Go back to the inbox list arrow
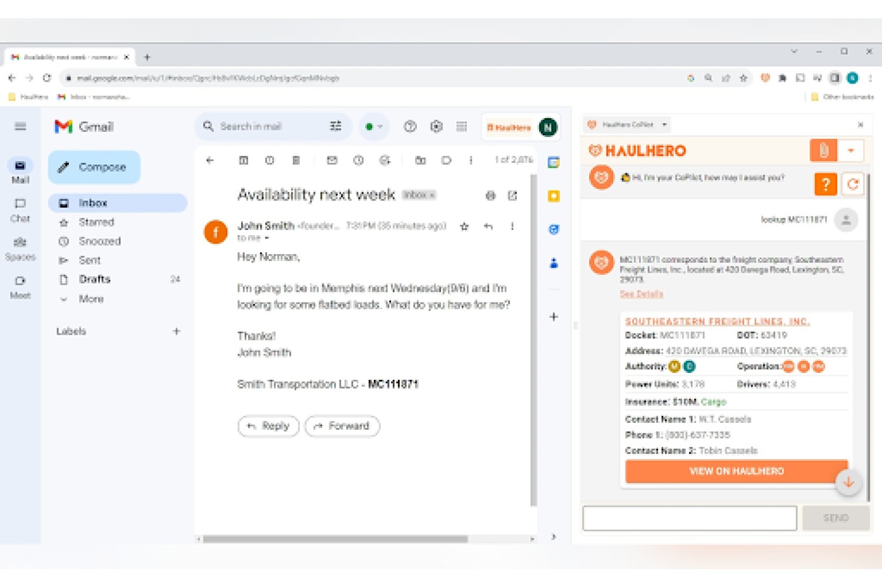882x588 pixels. click(210, 160)
